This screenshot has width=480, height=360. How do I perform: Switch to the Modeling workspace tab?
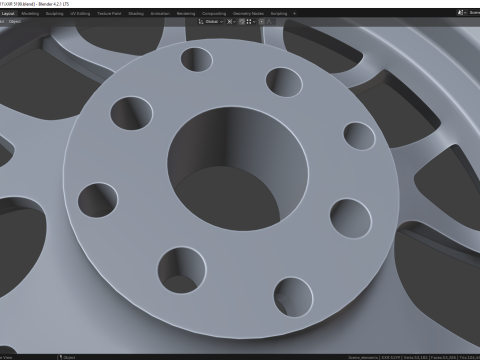click(x=30, y=14)
